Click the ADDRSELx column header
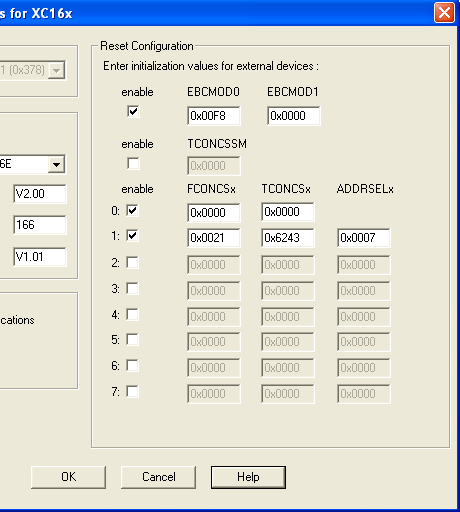The height and width of the screenshot is (512, 460). click(x=365, y=189)
